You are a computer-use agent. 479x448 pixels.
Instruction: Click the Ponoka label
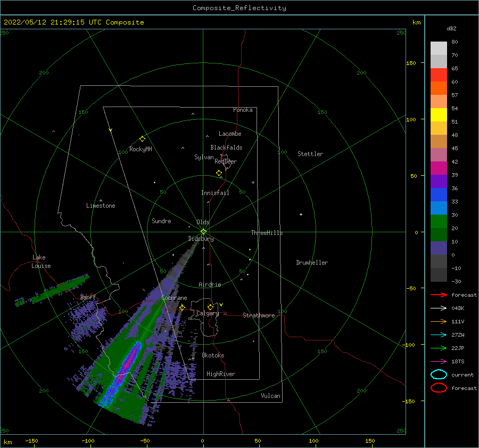coord(243,110)
